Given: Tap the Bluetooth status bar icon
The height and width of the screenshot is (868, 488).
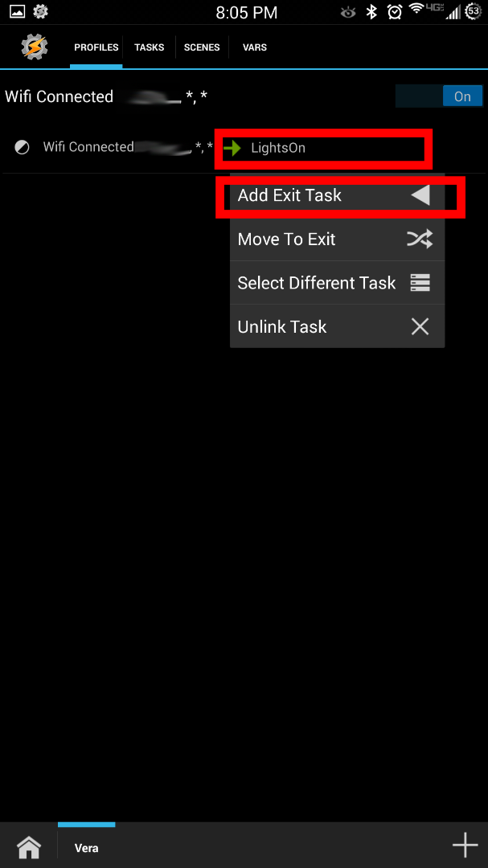Looking at the screenshot, I should (371, 12).
